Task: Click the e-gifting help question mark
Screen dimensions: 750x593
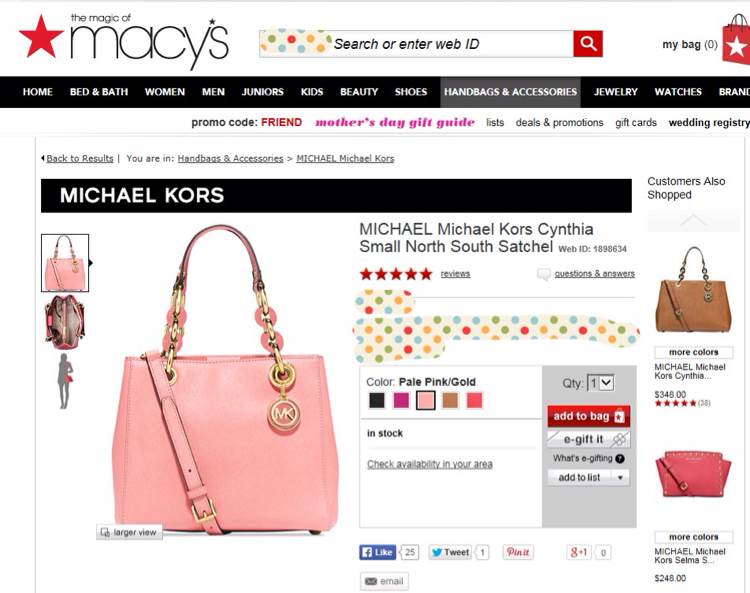Action: click(x=620, y=459)
